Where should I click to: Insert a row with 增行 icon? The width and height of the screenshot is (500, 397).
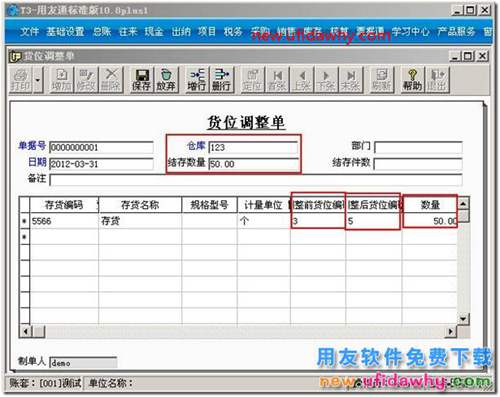pos(197,80)
